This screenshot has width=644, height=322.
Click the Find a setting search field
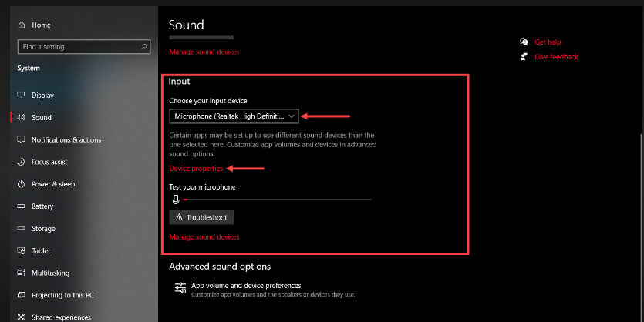point(77,47)
